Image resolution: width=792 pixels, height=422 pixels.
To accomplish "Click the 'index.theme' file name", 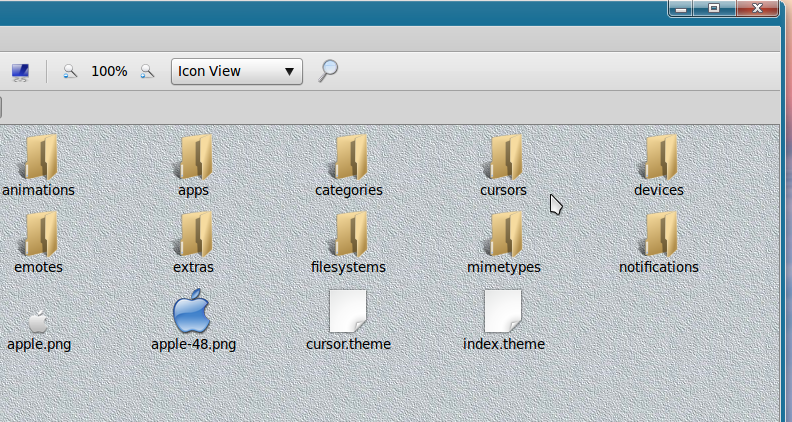I will (504, 344).
